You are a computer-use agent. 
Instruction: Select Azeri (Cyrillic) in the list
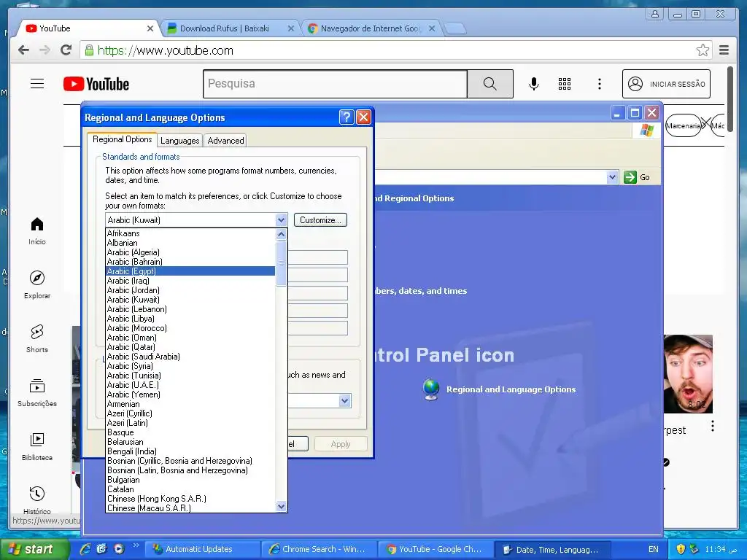[190, 413]
